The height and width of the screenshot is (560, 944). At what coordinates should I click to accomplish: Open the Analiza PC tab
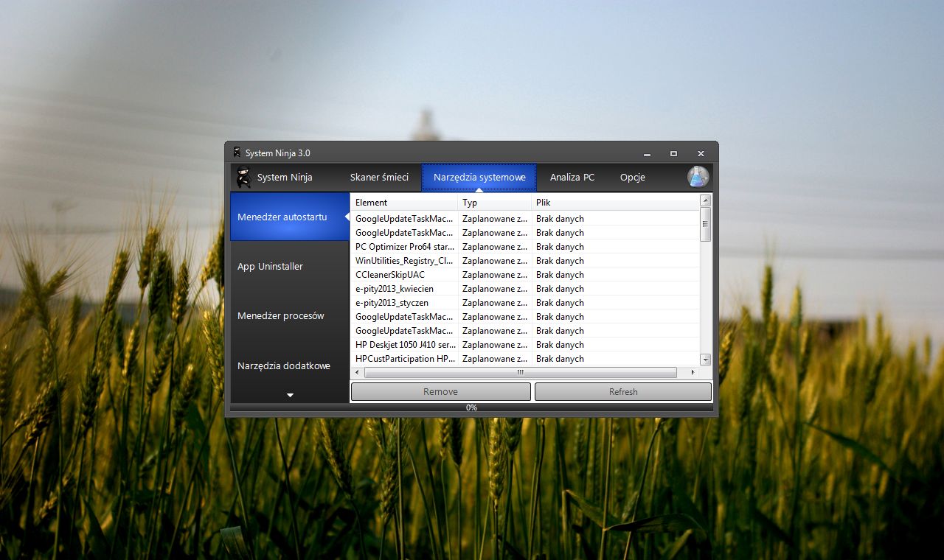[572, 178]
